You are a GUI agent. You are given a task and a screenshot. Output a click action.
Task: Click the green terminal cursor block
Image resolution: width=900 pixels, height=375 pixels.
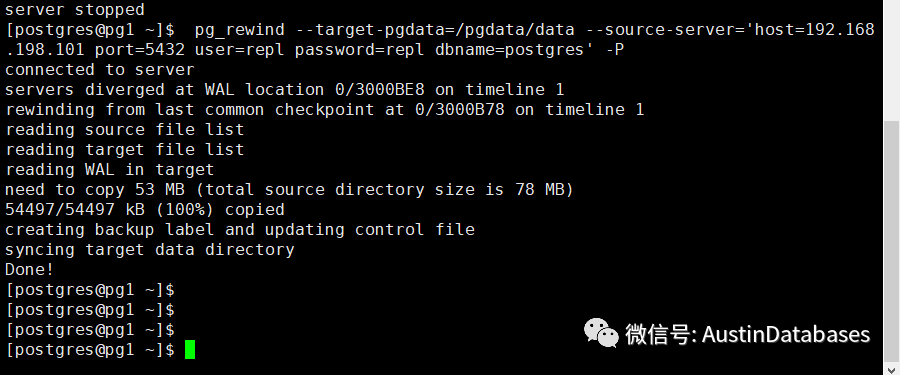(x=190, y=350)
